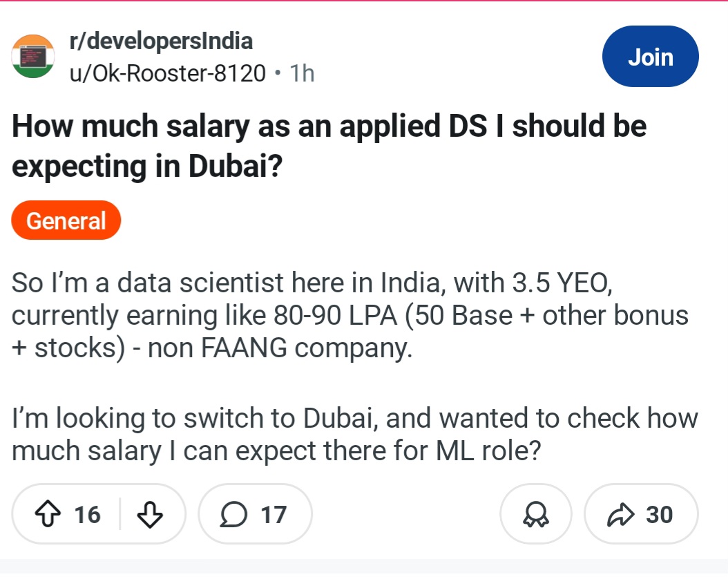Click the '1h' post timestamp
Viewport: 728px width, 577px height.
coord(303,73)
